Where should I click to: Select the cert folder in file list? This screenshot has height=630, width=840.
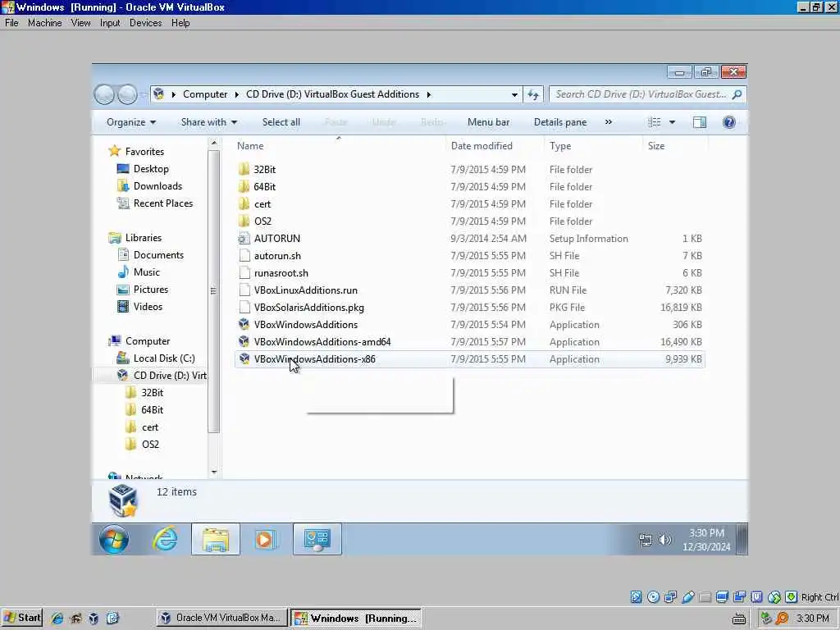[469, 203]
